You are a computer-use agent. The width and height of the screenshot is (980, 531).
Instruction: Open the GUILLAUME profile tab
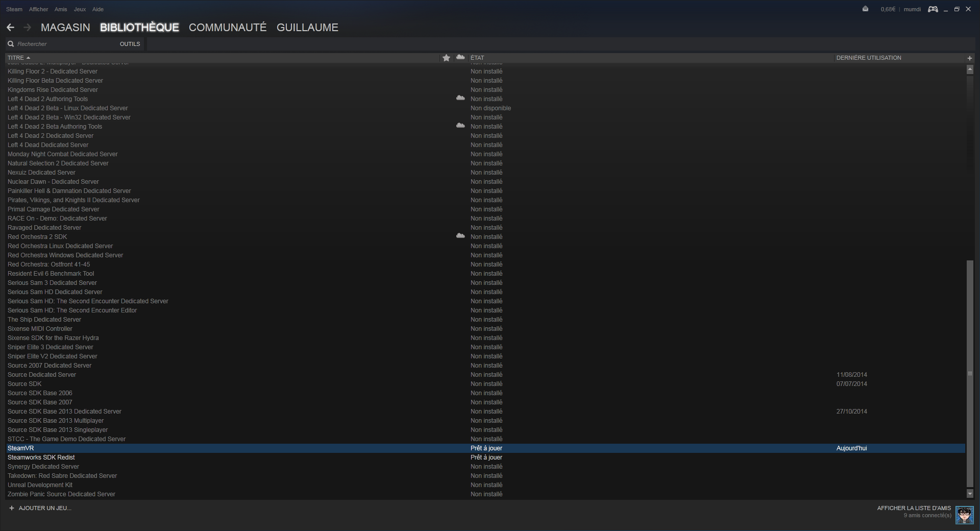click(x=307, y=28)
